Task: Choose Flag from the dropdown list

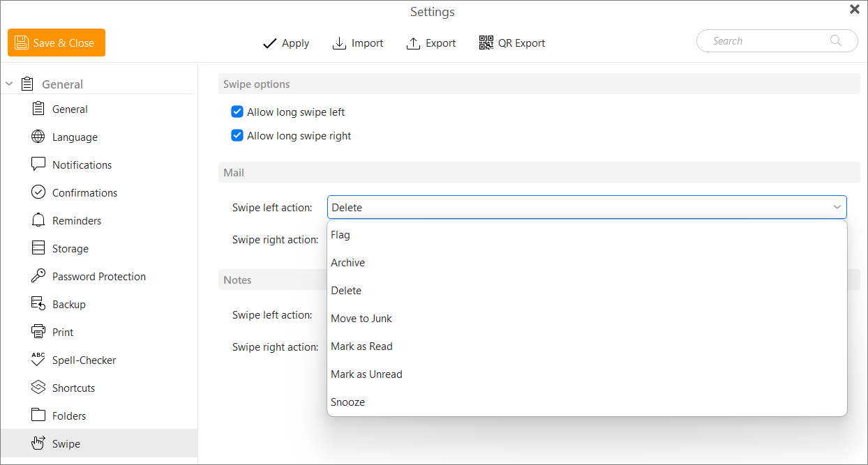Action: point(587,235)
